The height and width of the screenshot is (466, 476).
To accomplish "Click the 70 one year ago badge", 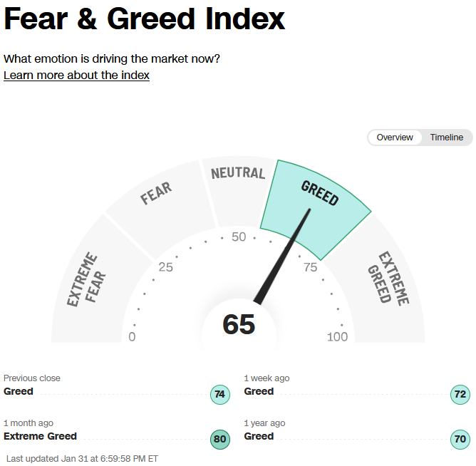I will (x=460, y=440).
